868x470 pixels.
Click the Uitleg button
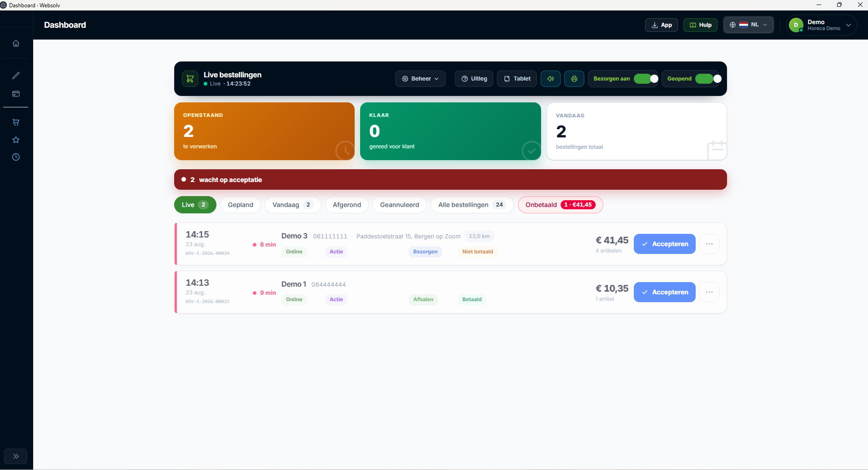(x=474, y=79)
